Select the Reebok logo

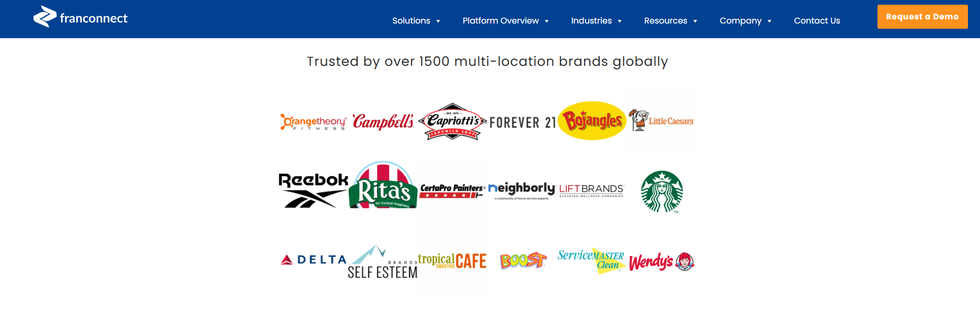313,190
